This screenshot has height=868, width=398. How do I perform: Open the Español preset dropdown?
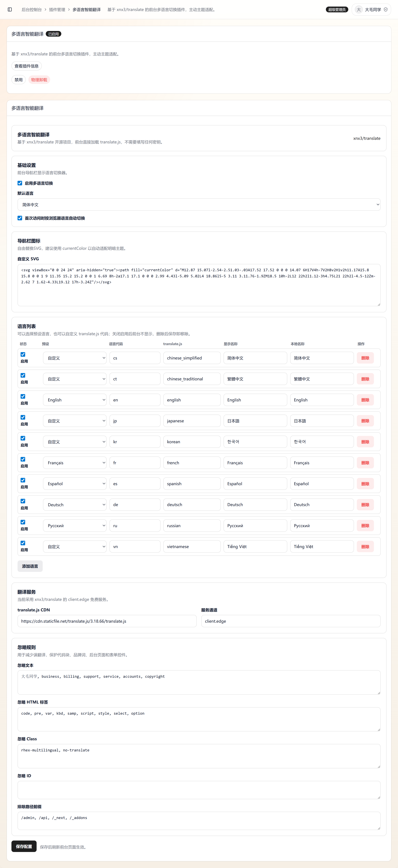click(x=75, y=484)
